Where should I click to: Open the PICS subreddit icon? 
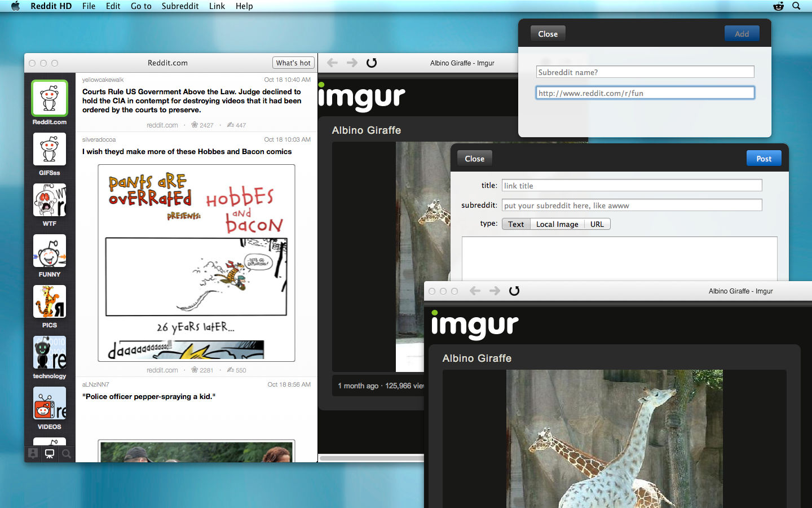coord(50,301)
